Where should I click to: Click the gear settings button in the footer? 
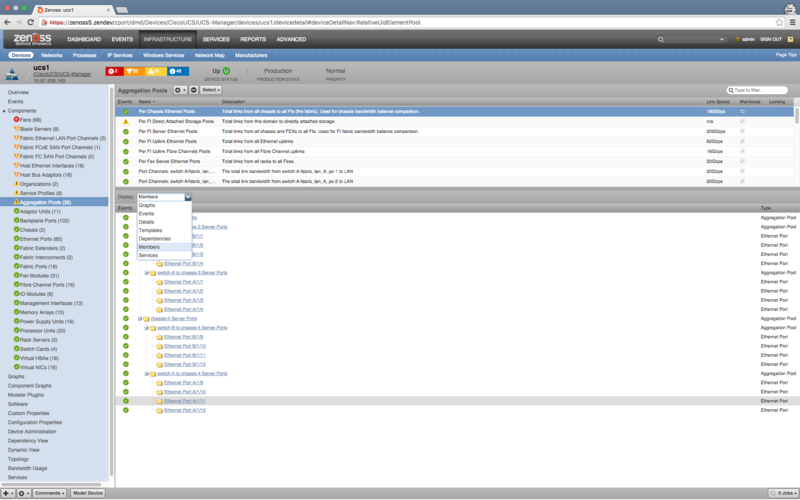click(x=23, y=493)
